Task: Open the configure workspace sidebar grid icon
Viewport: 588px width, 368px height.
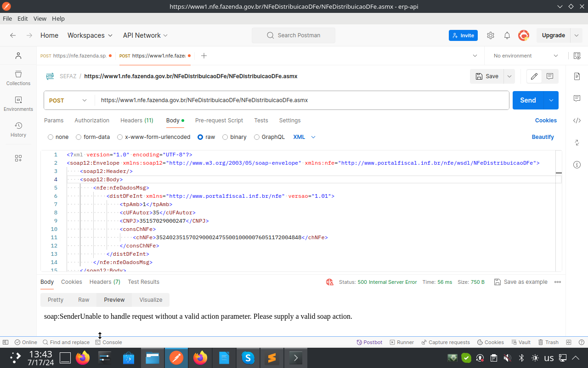Action: [x=18, y=158]
